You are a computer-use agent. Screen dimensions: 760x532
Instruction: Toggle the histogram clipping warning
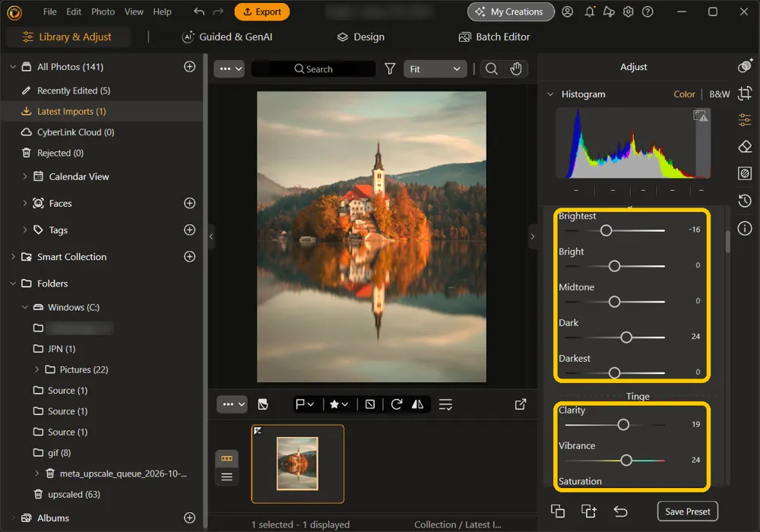point(701,116)
